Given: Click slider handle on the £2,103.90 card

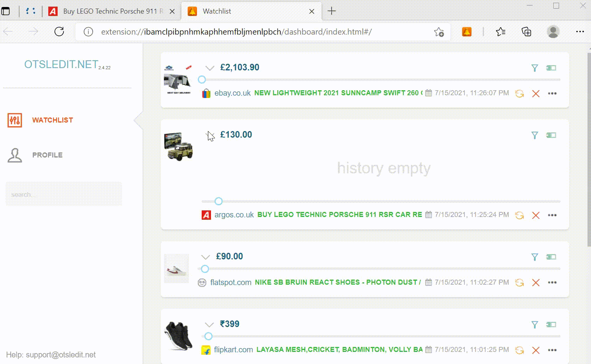Looking at the screenshot, I should point(202,80).
